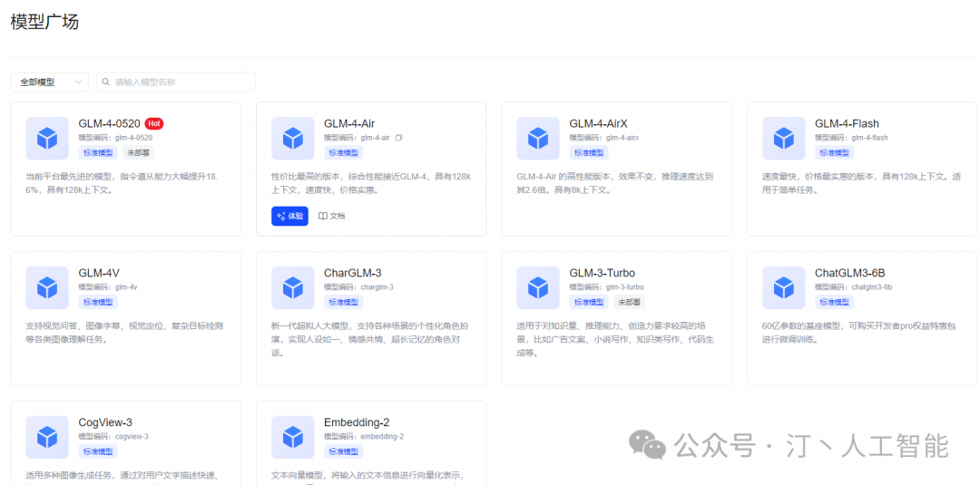Click the 标准模型 tag on GLM-4-Flash

pos(835,152)
